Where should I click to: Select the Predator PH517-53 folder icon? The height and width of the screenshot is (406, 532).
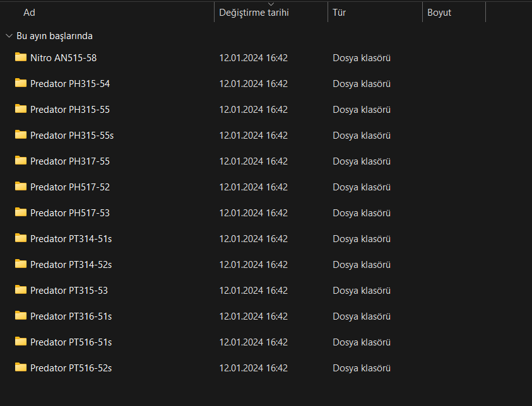21,212
